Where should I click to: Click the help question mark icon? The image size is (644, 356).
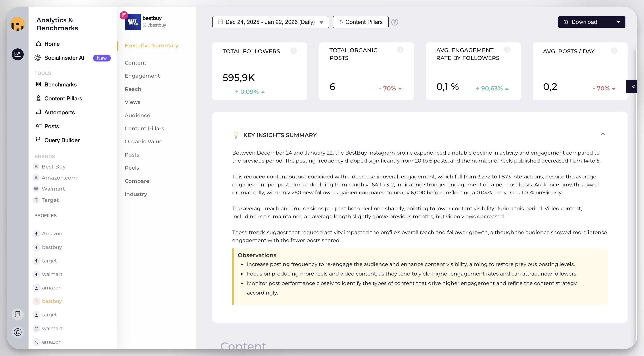coord(395,22)
